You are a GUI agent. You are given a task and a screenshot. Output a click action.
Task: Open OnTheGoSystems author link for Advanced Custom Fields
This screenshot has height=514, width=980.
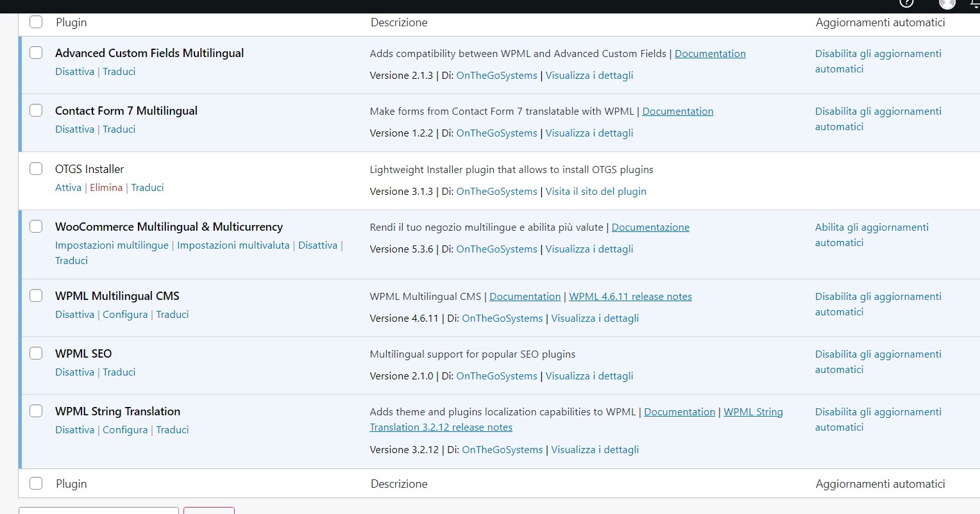[x=497, y=75]
